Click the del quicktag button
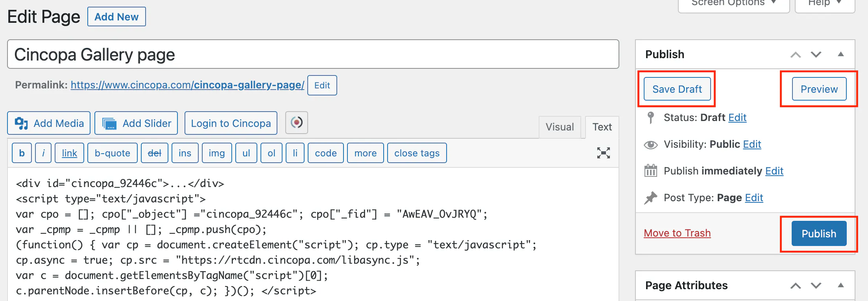868x301 pixels. pos(154,153)
